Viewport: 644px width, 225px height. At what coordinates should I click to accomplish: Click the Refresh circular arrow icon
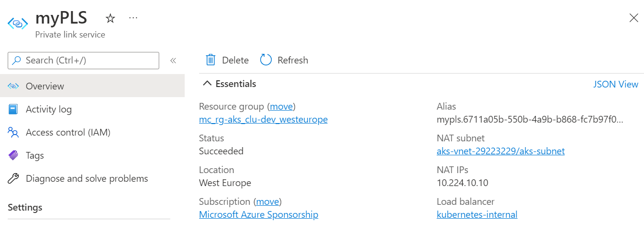266,60
